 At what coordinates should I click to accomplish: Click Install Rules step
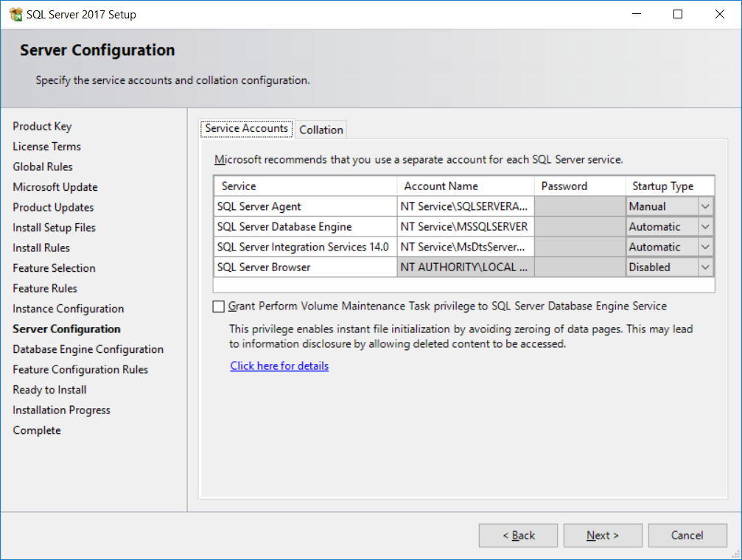[41, 248]
